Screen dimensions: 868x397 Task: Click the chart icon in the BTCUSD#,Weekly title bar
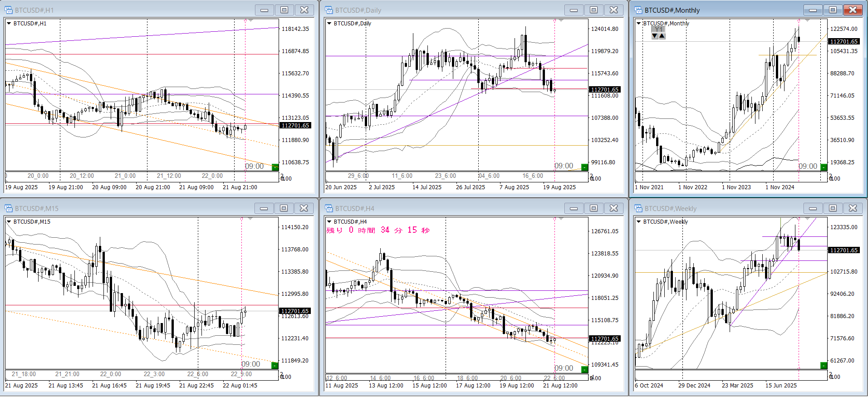(639, 208)
